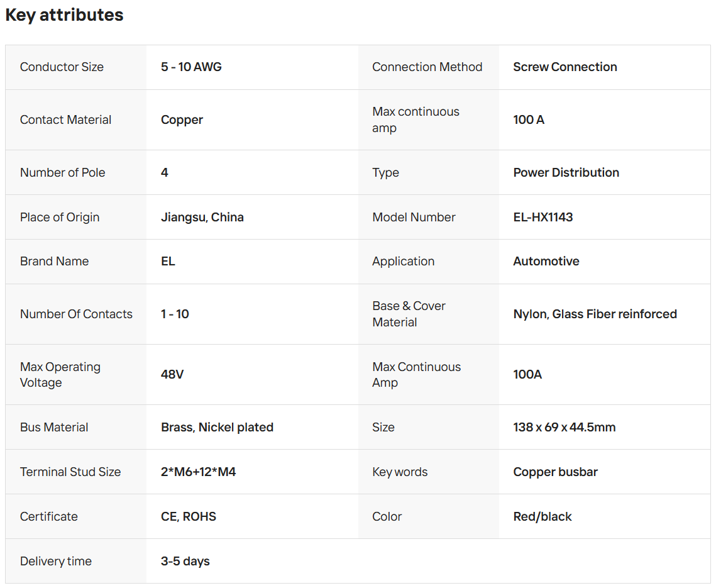The height and width of the screenshot is (588, 716).
Task: Select the "CE, ROHS" certificate value
Action: pyautogui.click(x=188, y=516)
